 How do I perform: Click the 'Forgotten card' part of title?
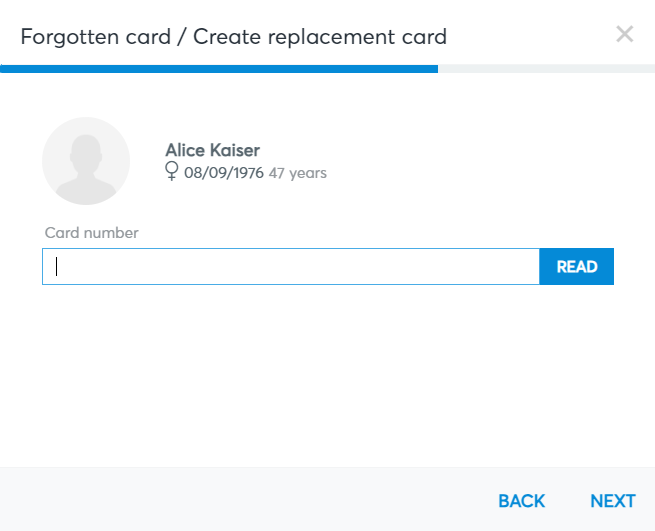click(96, 37)
